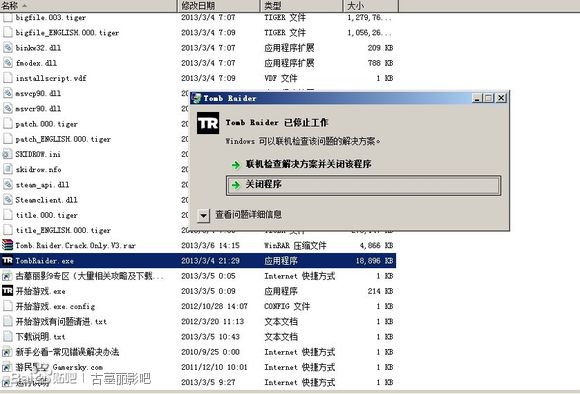This screenshot has width=580, height=394.
Task: Click the bigfile_ENGLISH.000.tiger file icon
Action: pyautogui.click(x=7, y=33)
